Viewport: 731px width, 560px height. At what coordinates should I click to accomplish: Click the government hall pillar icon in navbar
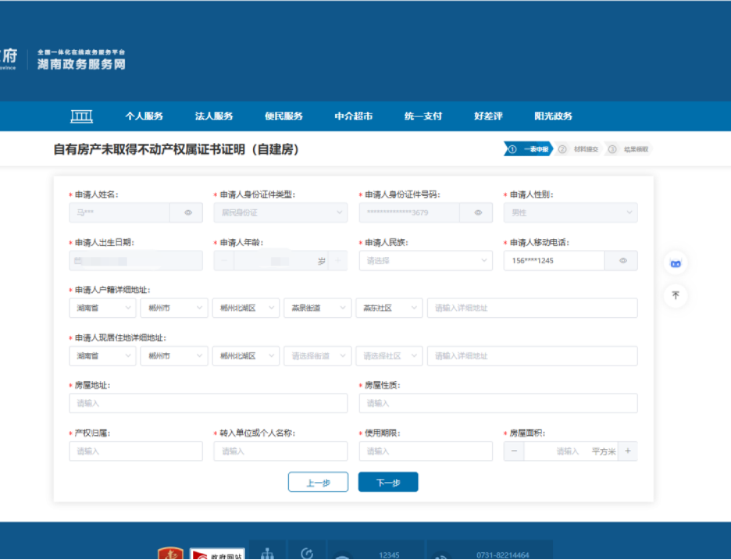(81, 116)
